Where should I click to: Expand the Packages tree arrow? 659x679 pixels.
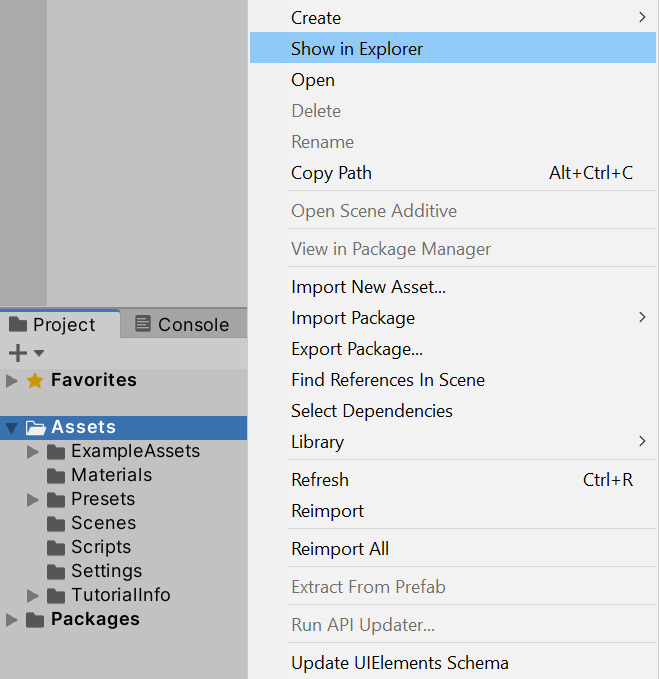click(12, 619)
